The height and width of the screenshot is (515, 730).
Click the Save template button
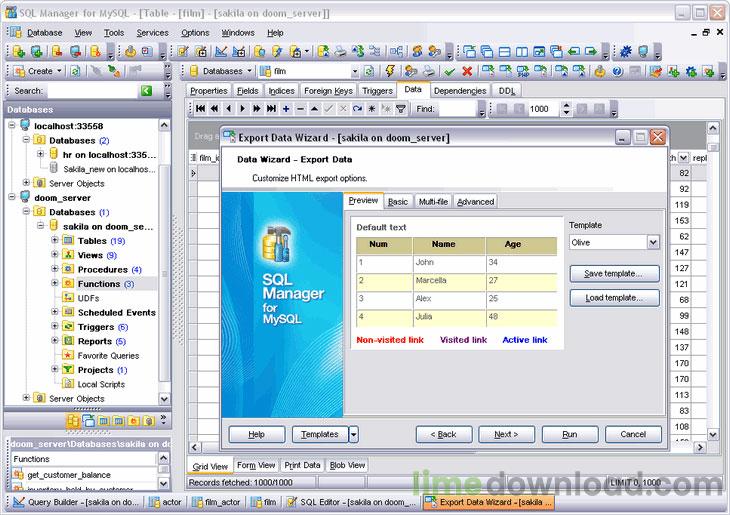click(614, 273)
